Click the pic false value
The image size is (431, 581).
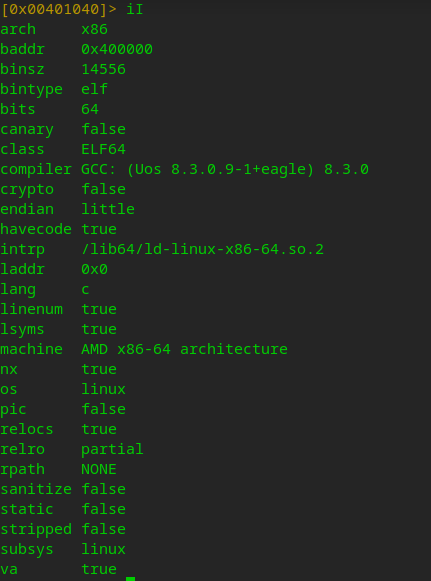(x=103, y=409)
